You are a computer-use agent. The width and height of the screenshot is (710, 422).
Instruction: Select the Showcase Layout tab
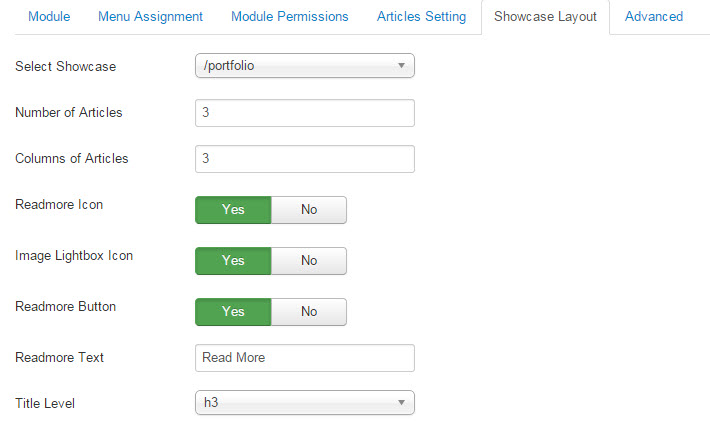click(x=545, y=17)
